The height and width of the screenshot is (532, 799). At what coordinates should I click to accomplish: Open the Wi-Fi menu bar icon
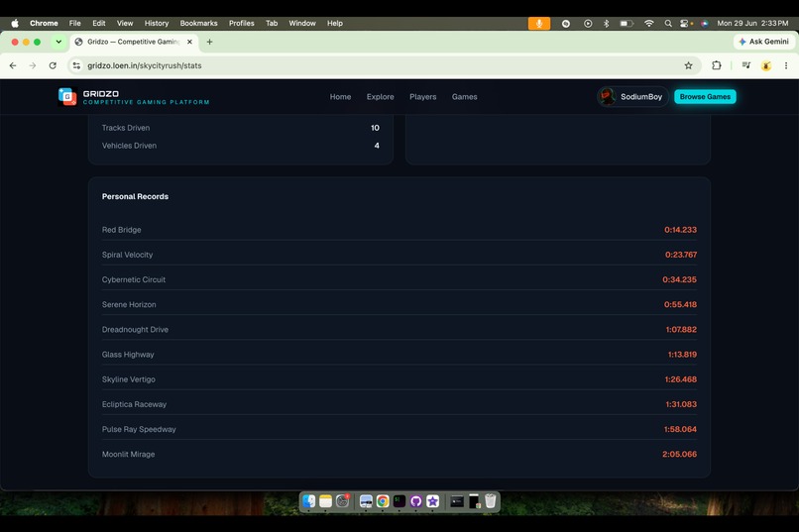(x=648, y=23)
